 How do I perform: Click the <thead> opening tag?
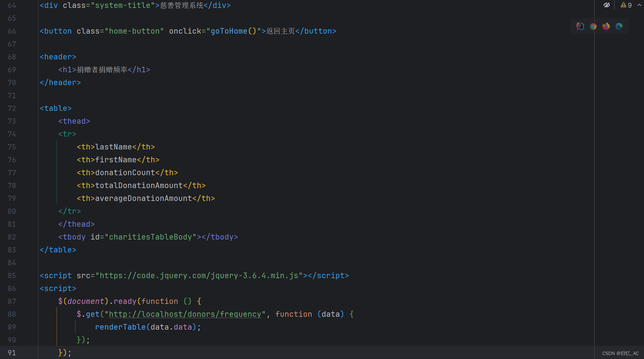tap(74, 121)
